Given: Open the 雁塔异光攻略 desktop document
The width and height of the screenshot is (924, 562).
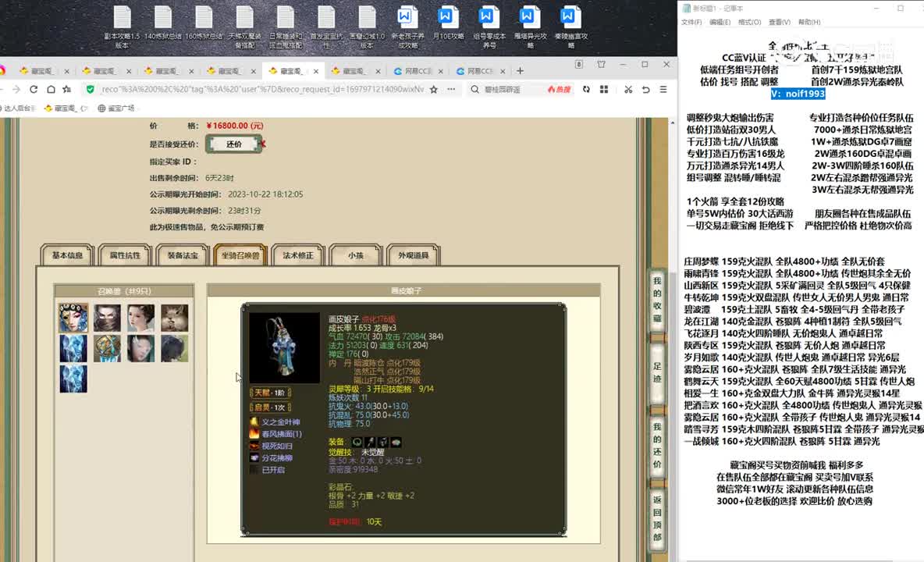Looking at the screenshot, I should 530,27.
